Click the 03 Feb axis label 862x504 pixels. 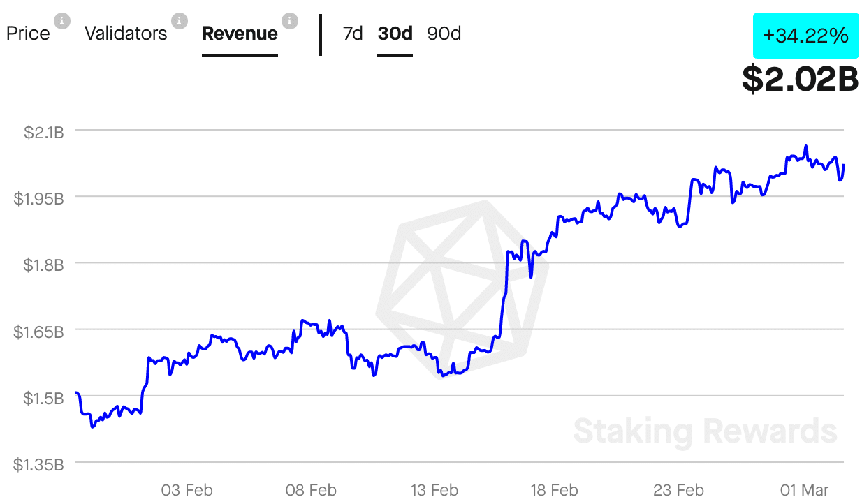[187, 490]
